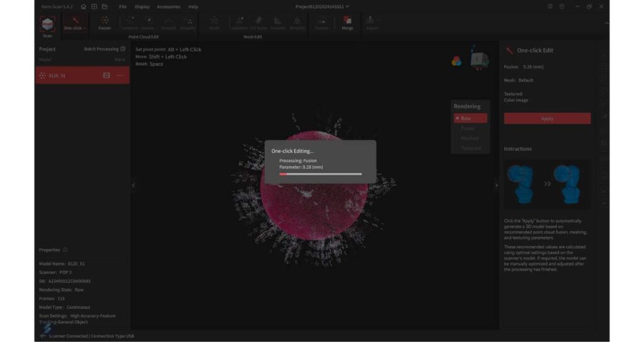Collapse the right panel with arrow

(496, 185)
